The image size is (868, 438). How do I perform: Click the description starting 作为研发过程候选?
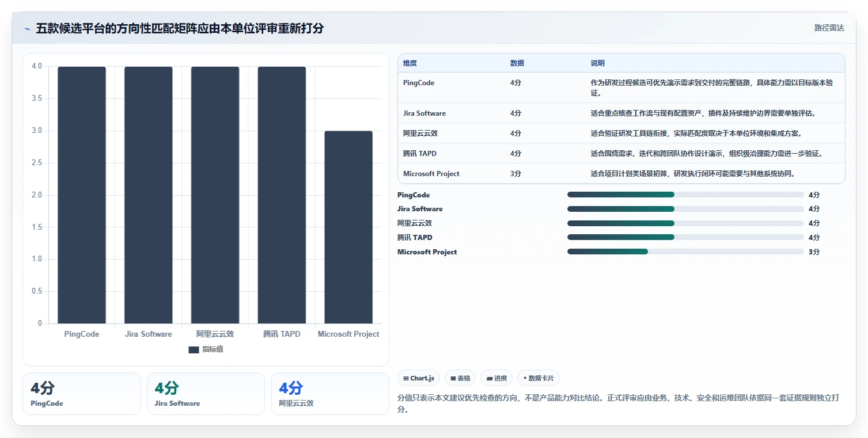coord(712,87)
